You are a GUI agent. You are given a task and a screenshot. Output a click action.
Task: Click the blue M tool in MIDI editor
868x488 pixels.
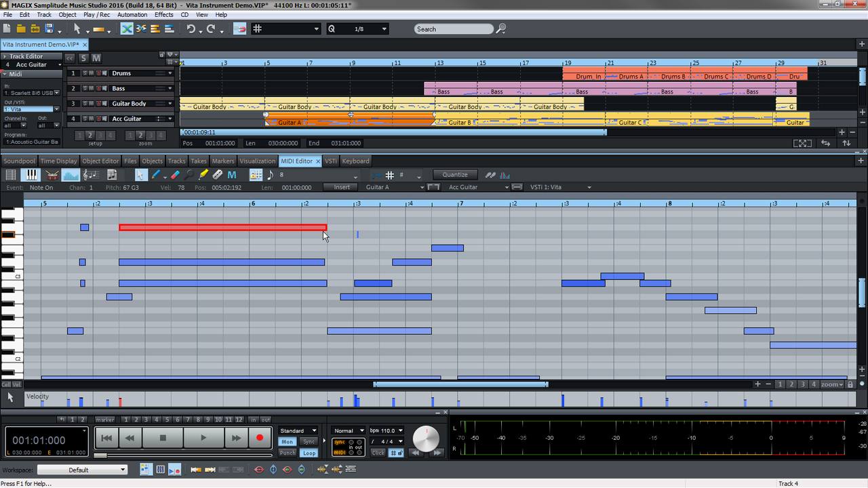point(232,175)
